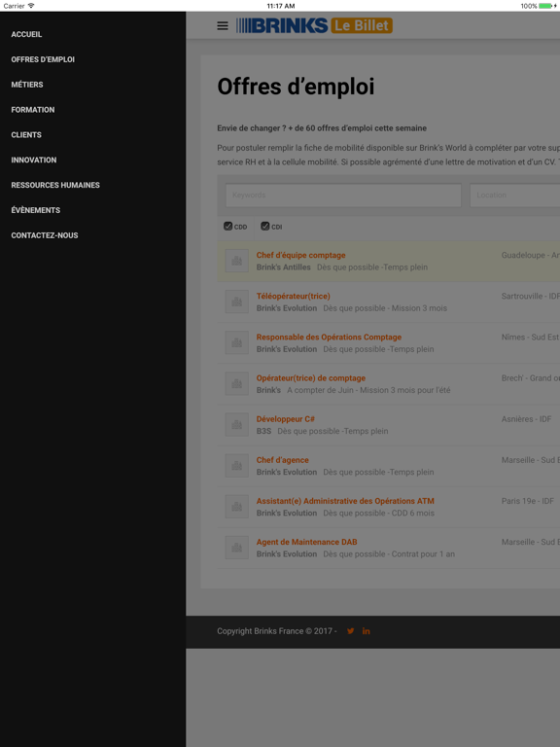
Task: Click company icon beside Opérateur(trice) de comptage
Action: (x=236, y=383)
